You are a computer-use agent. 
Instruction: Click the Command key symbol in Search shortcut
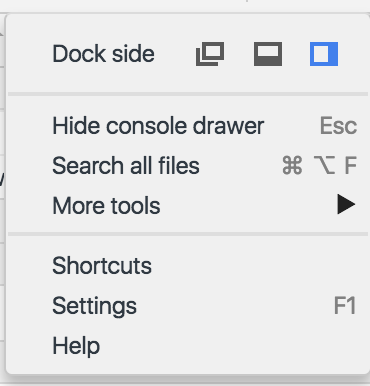pos(292,166)
